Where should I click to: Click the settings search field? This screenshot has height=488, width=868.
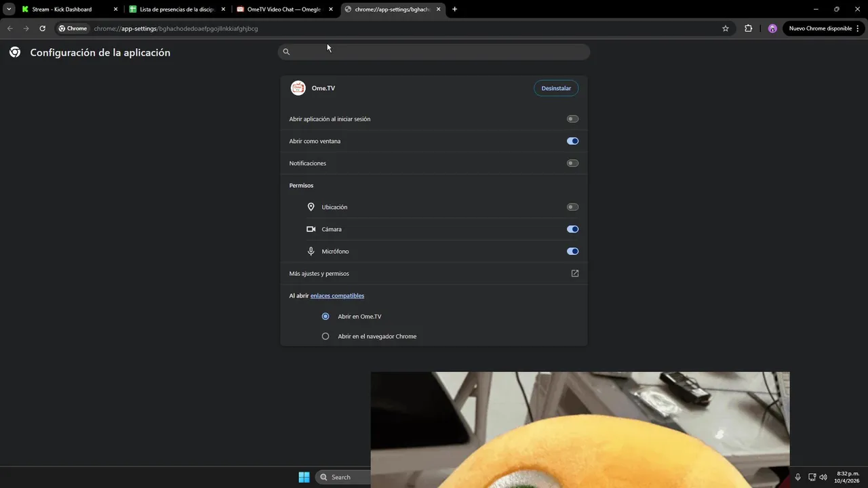tap(434, 52)
